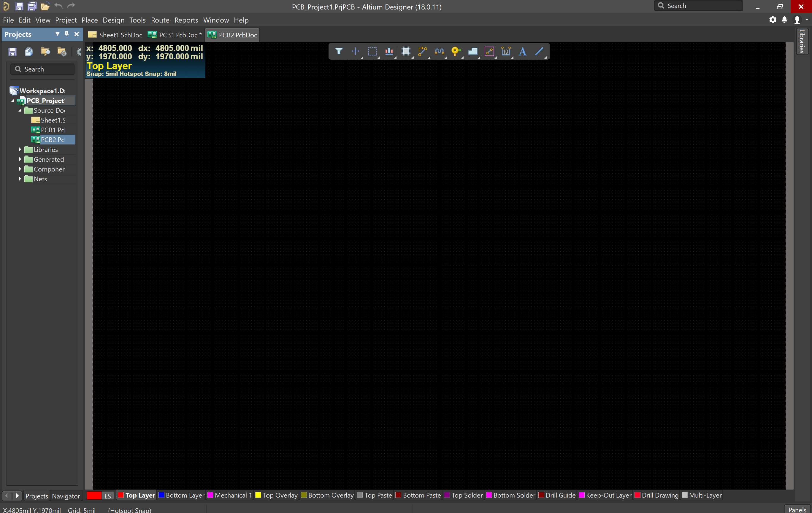The height and width of the screenshot is (513, 812).
Task: Click the Selection Filter funnel icon
Action: click(x=339, y=51)
